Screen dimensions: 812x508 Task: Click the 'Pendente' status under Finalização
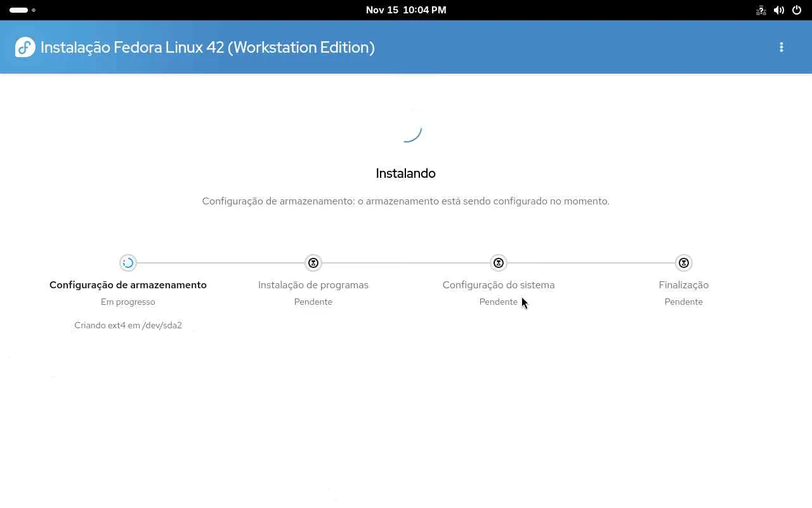(684, 302)
